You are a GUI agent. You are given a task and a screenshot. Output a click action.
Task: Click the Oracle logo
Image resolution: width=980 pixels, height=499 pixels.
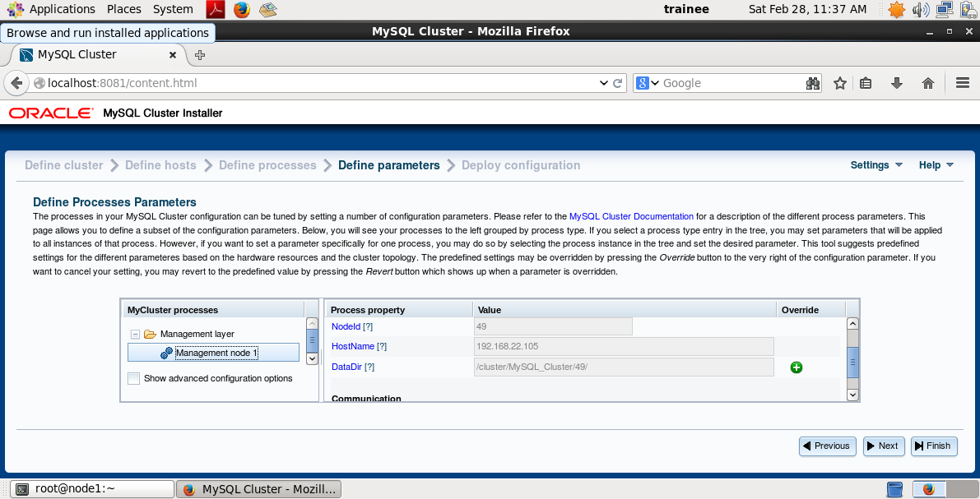pyautogui.click(x=50, y=113)
